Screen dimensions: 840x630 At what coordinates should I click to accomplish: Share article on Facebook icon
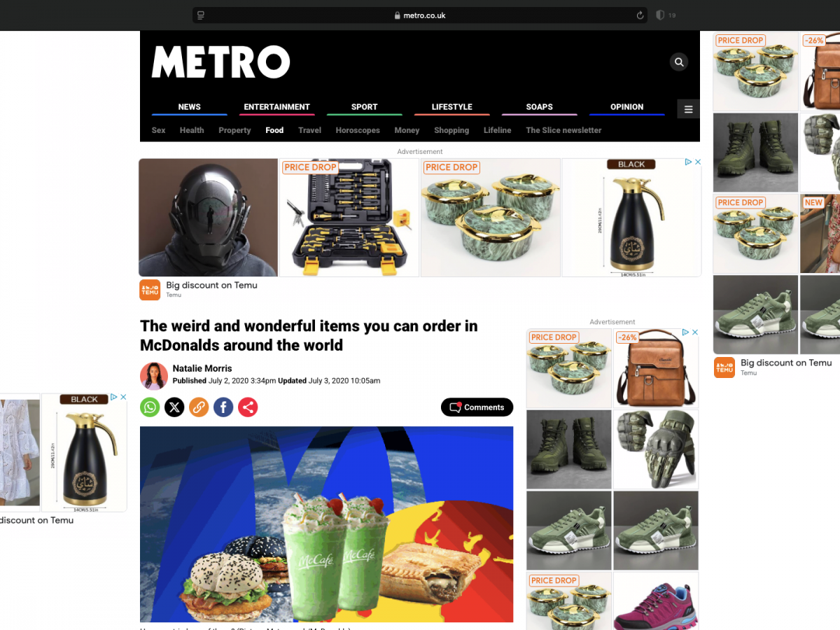point(223,407)
